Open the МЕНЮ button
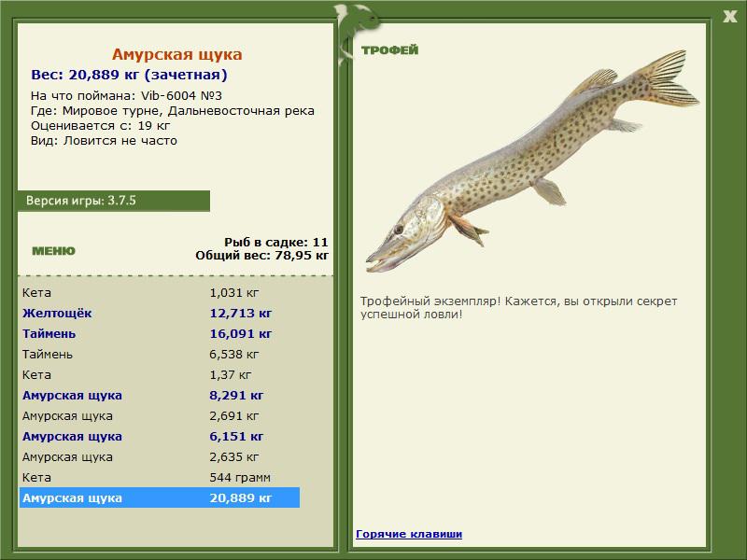747x560 pixels. tap(53, 251)
